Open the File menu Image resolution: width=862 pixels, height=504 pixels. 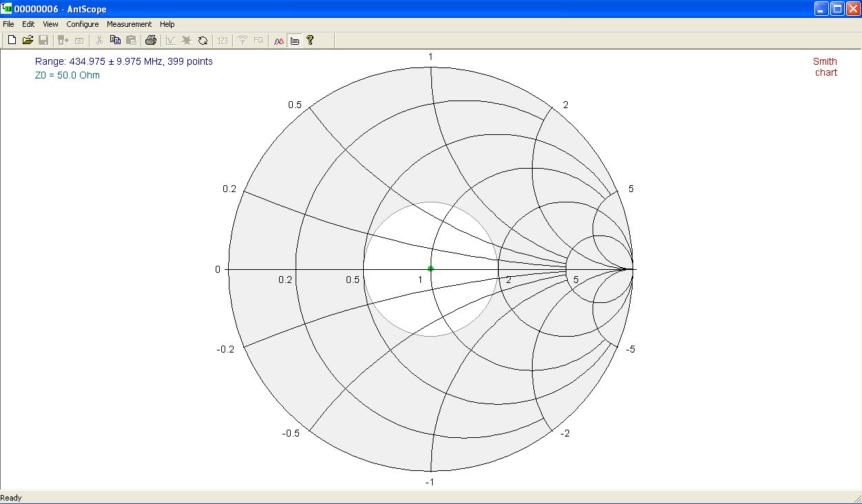click(x=8, y=24)
